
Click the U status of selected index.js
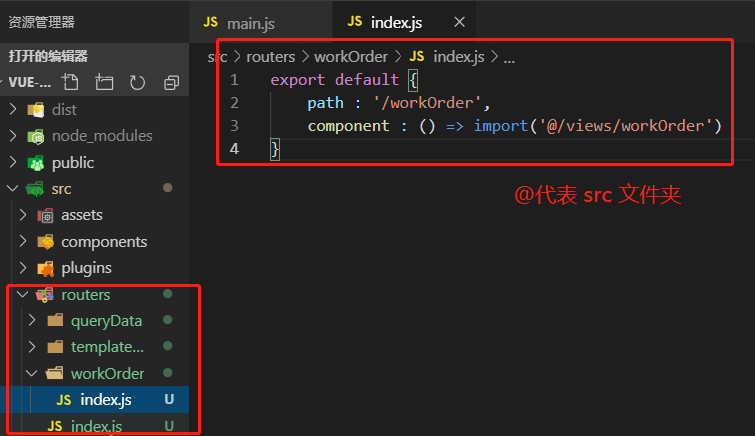[x=169, y=399]
